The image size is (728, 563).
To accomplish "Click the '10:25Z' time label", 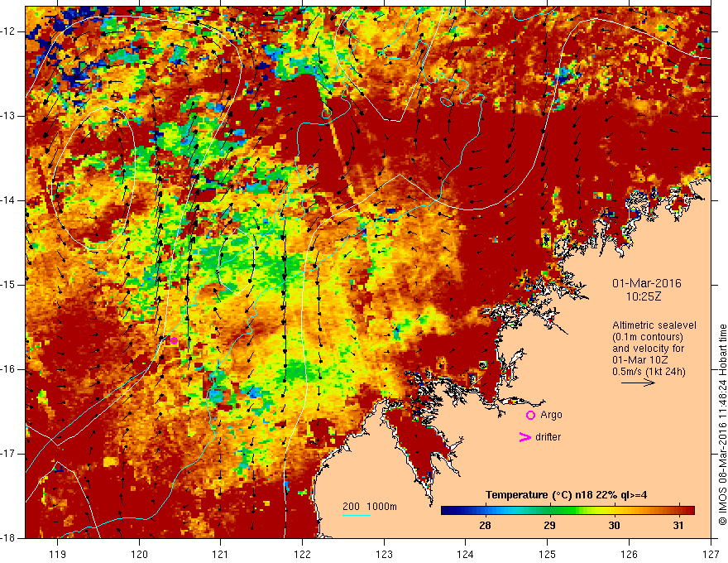I will (x=643, y=296).
